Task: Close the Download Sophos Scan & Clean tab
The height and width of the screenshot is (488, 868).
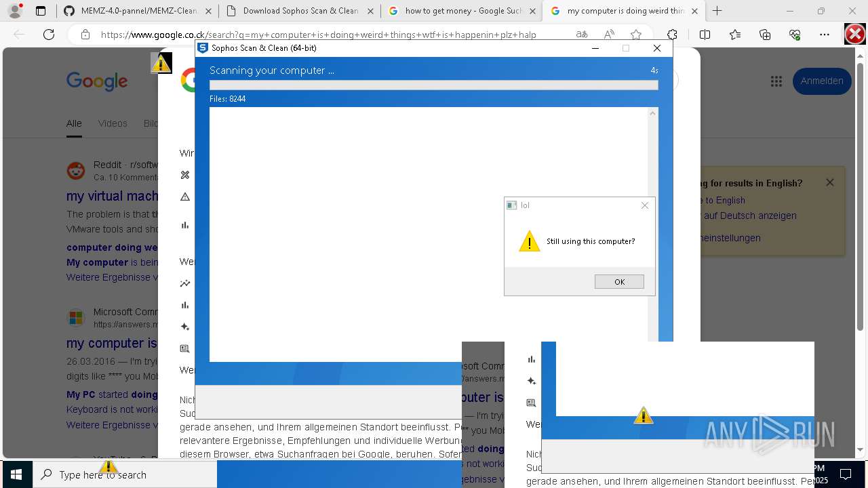Action: click(370, 11)
